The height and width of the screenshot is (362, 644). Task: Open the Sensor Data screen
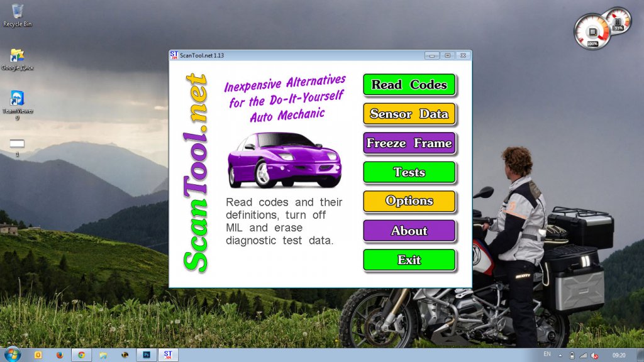tap(409, 114)
